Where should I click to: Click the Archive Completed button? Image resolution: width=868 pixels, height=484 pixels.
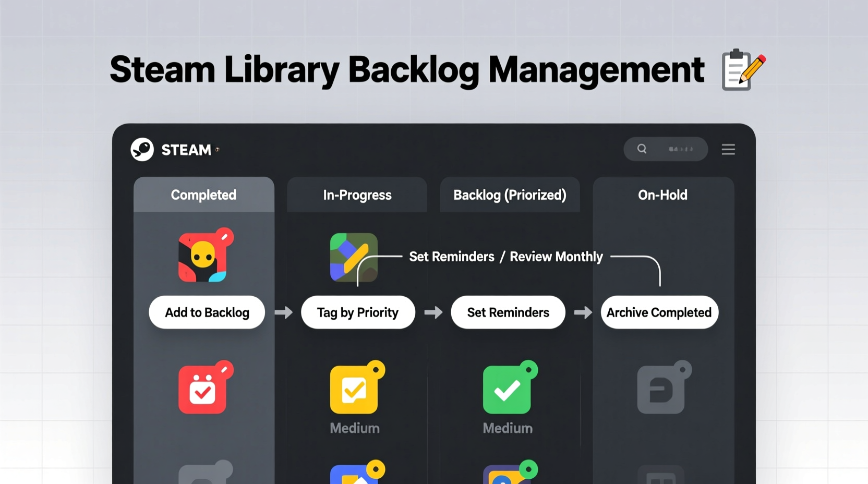click(659, 312)
